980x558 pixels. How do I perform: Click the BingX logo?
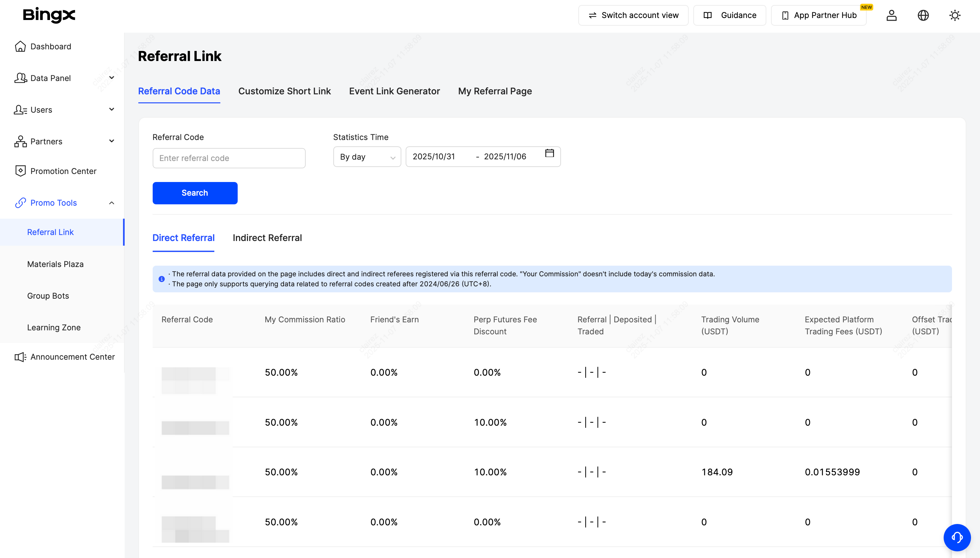[x=49, y=15]
